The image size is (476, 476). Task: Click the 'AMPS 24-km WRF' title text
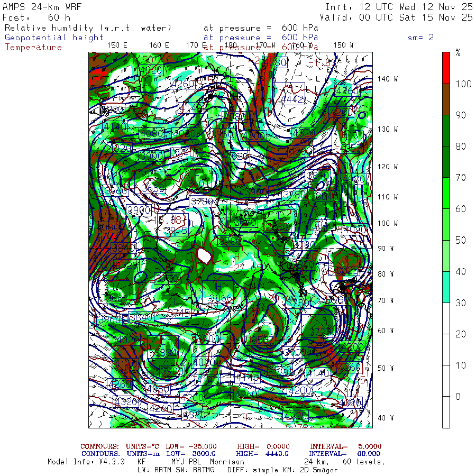[42, 7]
